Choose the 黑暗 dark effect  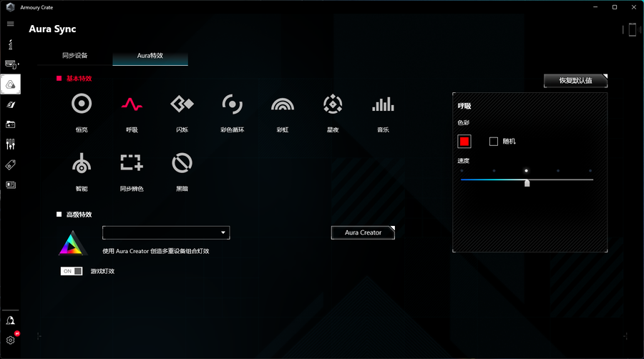182,163
